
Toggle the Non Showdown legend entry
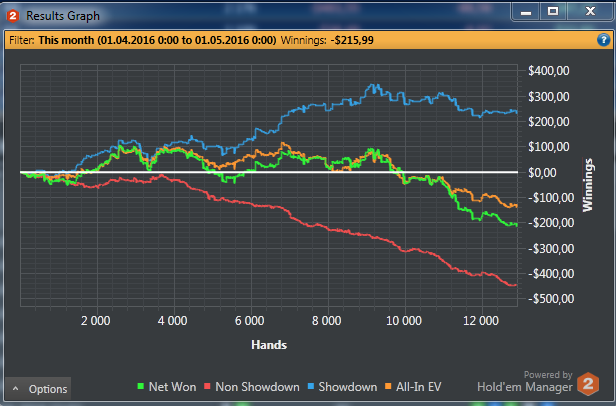coord(252,387)
